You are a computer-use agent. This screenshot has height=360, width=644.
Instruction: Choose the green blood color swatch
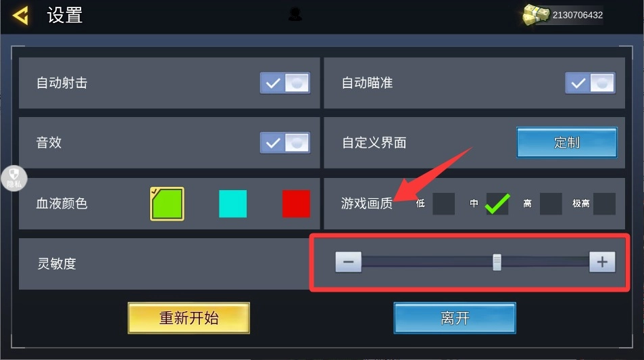pyautogui.click(x=167, y=204)
